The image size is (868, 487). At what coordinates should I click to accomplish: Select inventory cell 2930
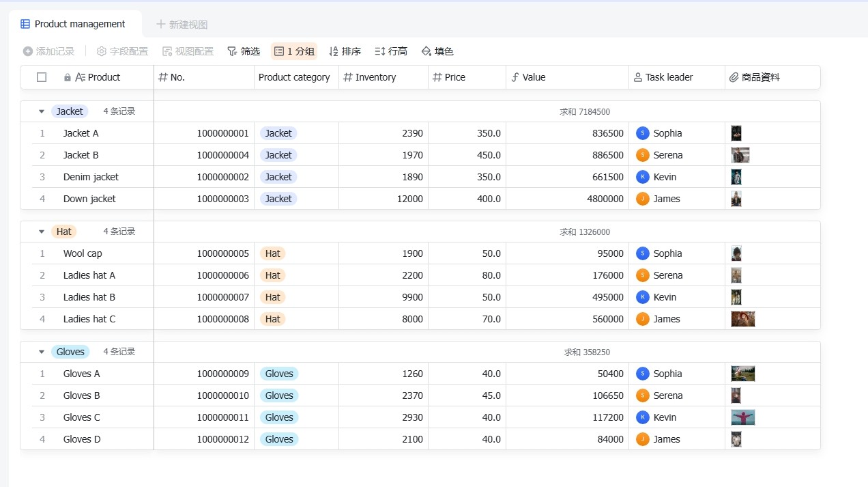coord(384,417)
